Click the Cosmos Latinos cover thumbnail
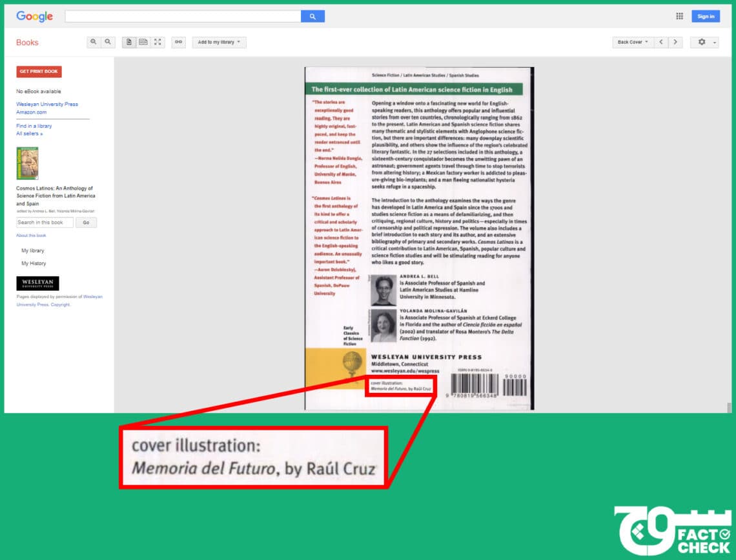 (27, 163)
